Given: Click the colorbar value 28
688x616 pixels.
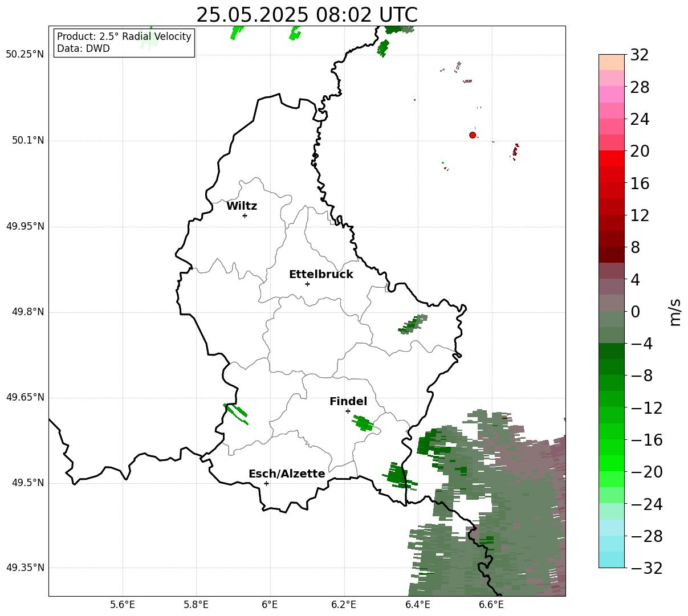Looking at the screenshot, I should pos(640,87).
